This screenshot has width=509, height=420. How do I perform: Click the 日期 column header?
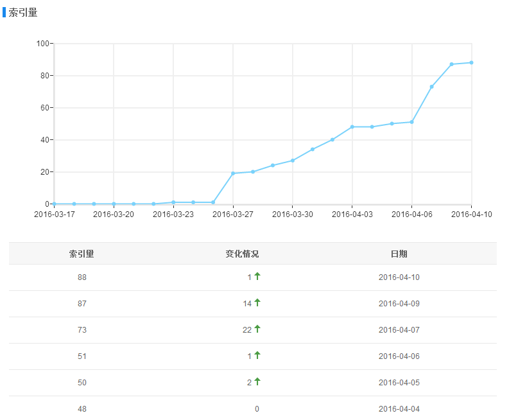(x=399, y=254)
